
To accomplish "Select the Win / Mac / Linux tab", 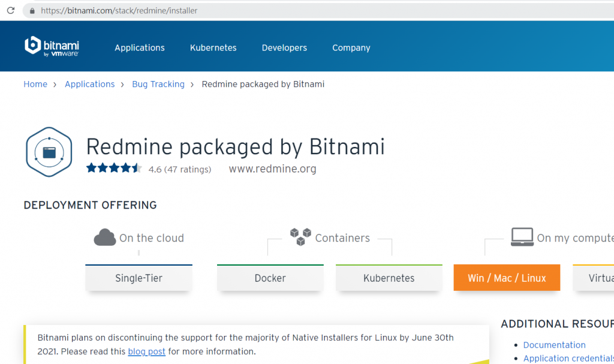I will [507, 278].
